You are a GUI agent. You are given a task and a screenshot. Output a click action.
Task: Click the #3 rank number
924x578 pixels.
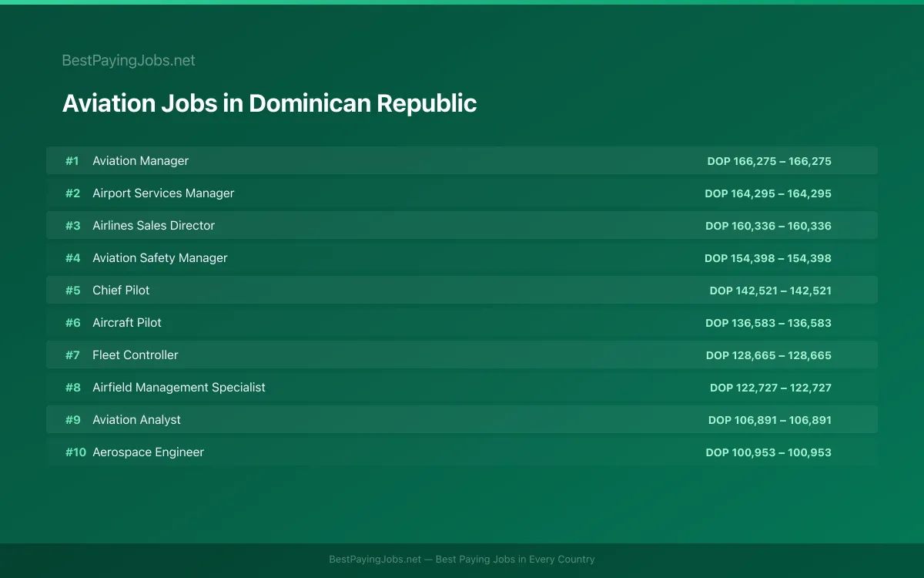coord(72,226)
